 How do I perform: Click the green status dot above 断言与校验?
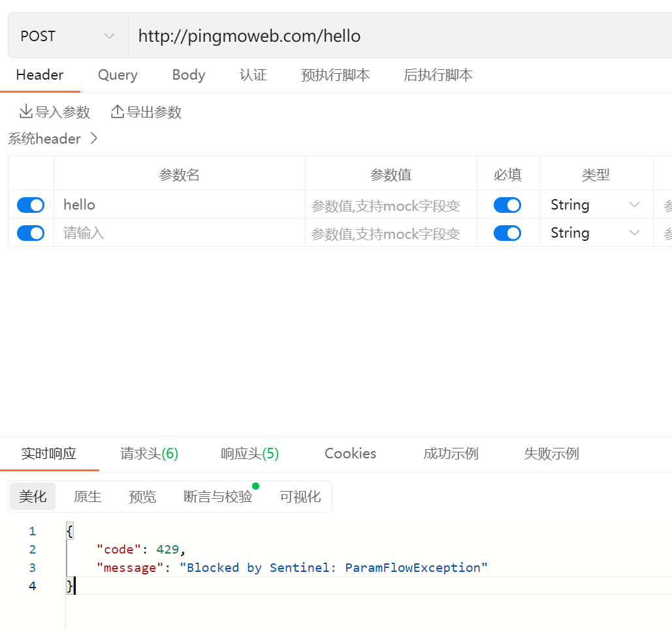point(255,485)
